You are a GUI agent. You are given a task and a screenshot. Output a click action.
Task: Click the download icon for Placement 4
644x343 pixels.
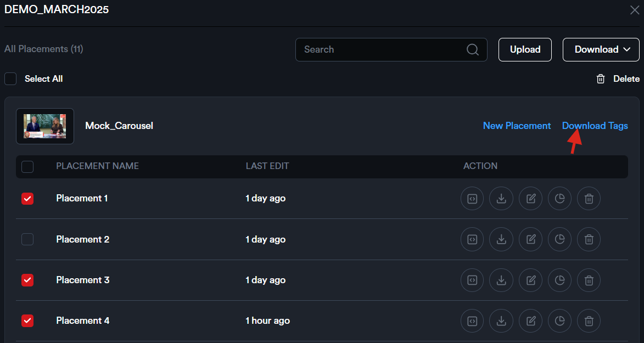(x=501, y=320)
